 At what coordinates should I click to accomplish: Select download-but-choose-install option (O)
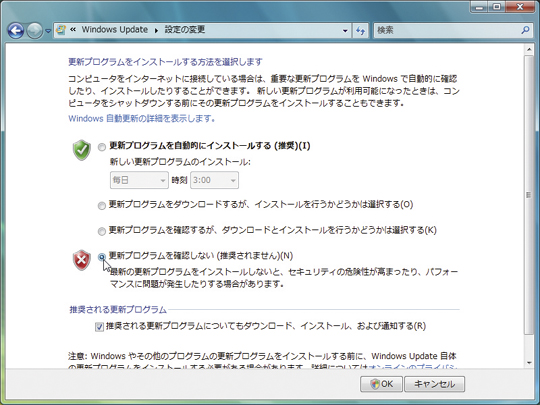102,206
